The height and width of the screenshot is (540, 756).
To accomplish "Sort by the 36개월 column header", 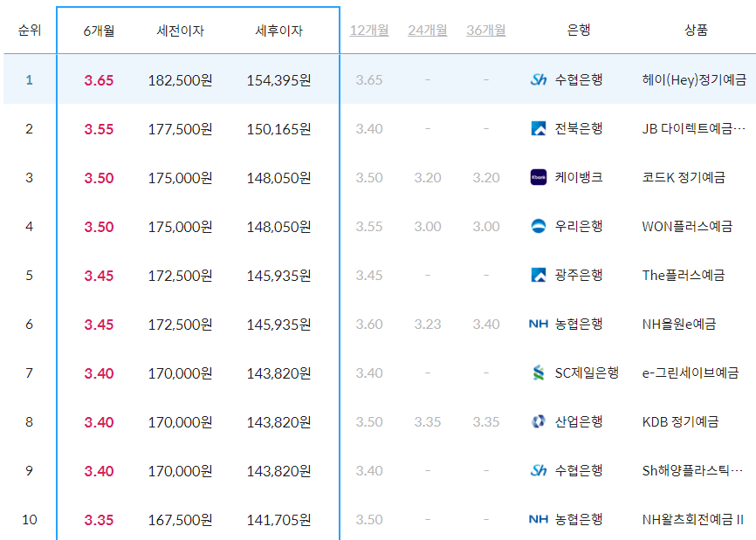I will [x=486, y=31].
